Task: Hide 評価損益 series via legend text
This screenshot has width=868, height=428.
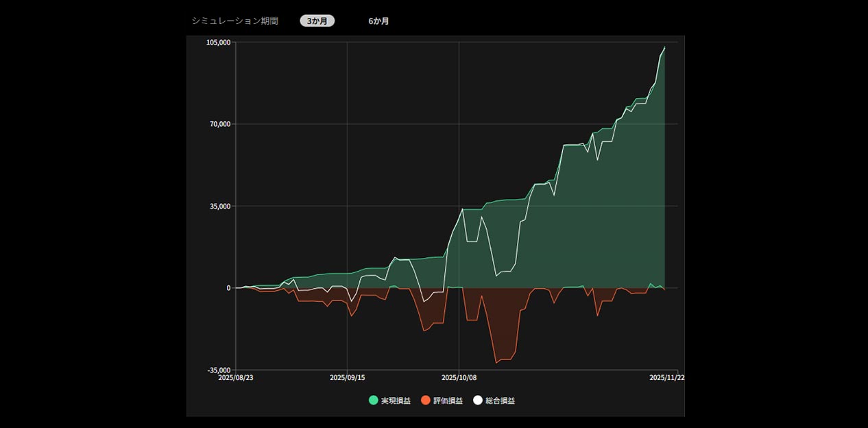Action: 448,401
